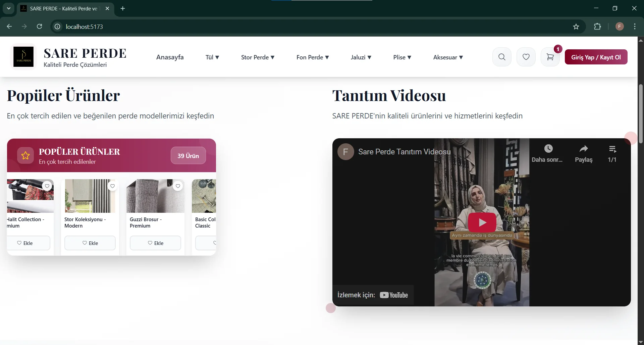This screenshot has height=345, width=644.
Task: Open the shopping cart icon
Action: click(x=550, y=57)
